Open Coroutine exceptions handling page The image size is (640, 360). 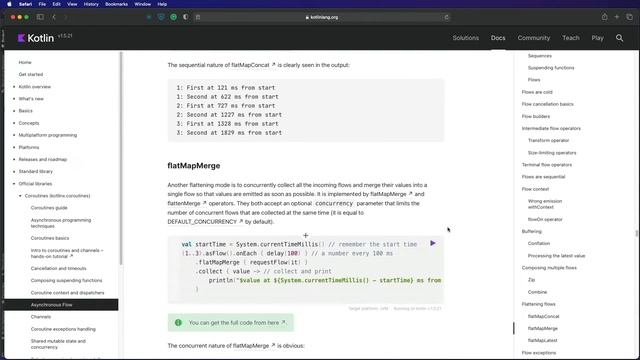[x=63, y=329]
